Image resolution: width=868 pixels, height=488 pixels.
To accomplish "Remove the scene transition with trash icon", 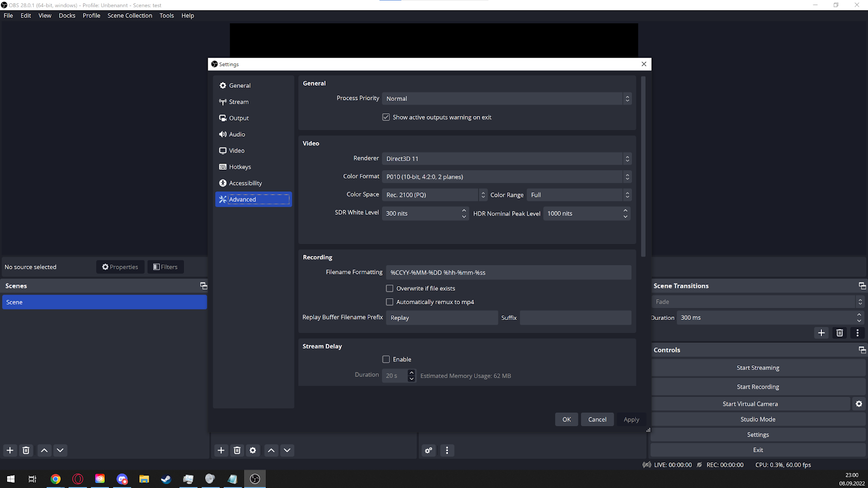I will (x=840, y=333).
